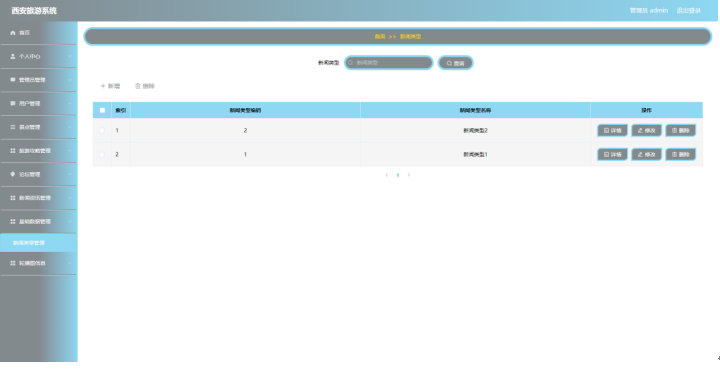720x370 pixels.
Task: Click the 新闻类型 search input field
Action: 388,62
